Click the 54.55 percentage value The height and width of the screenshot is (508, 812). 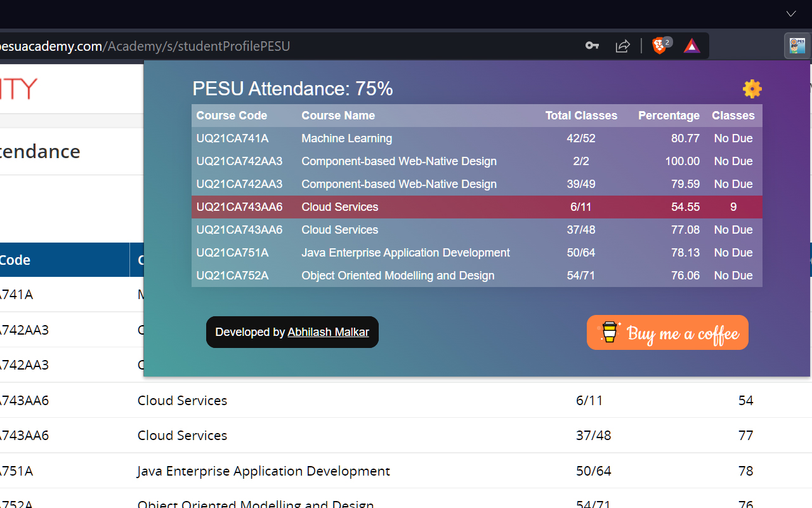[685, 207]
